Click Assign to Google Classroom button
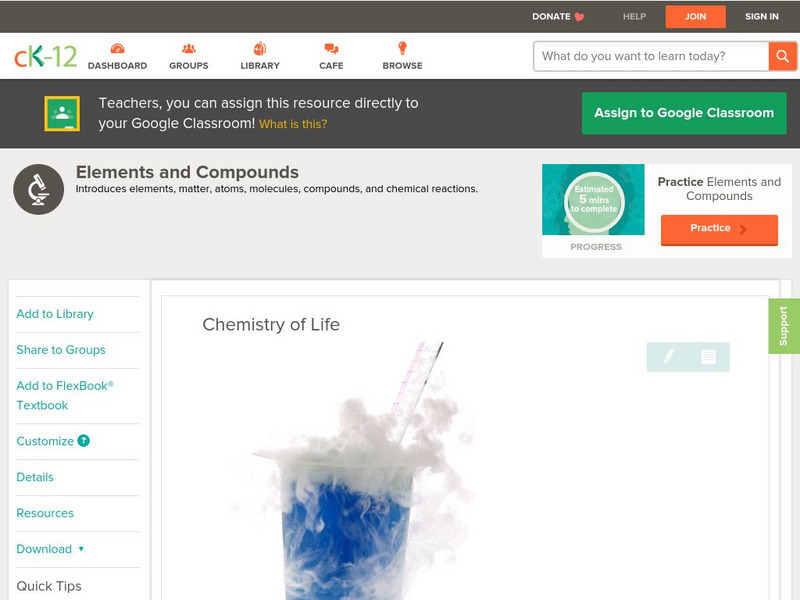The image size is (800, 600). (684, 113)
